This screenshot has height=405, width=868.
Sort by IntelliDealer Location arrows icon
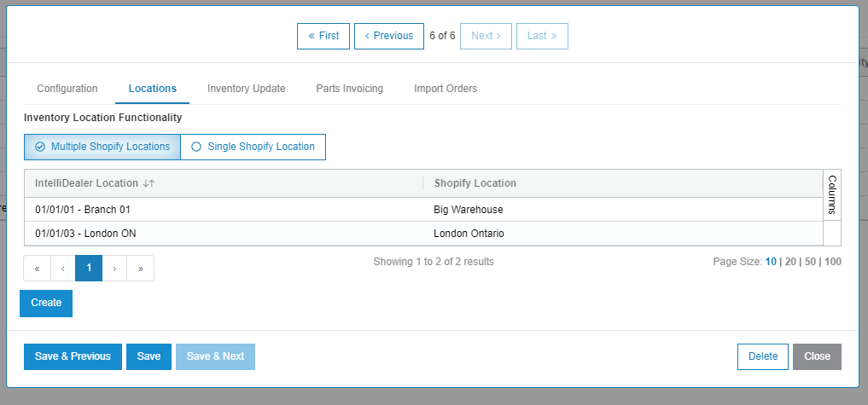[x=149, y=183]
